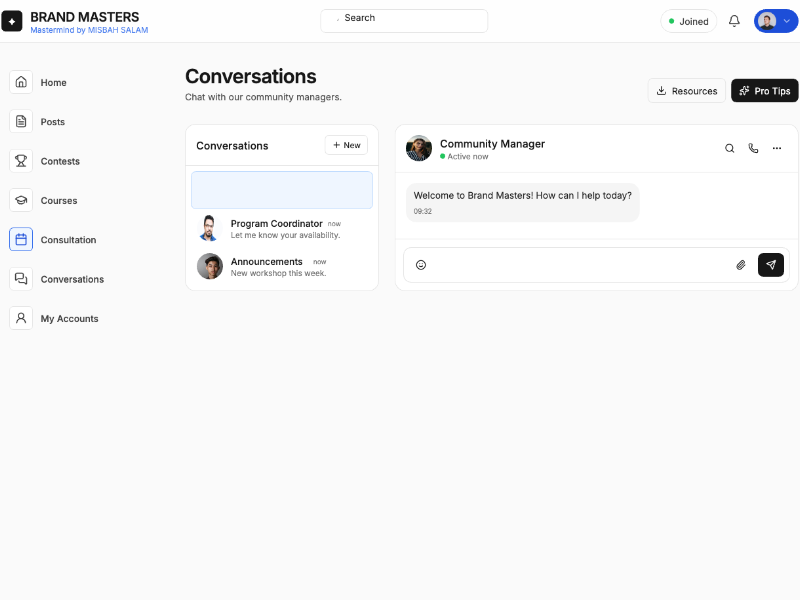This screenshot has height=600, width=800.
Task: Attach a file with the paperclip icon
Action: 741,265
